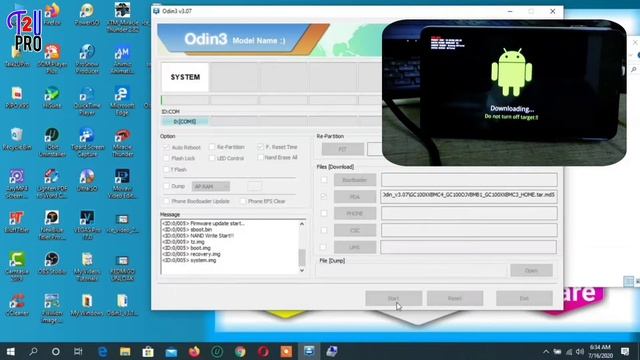640x360 pixels.
Task: Click the Exit button in Odin3
Action: tap(524, 298)
